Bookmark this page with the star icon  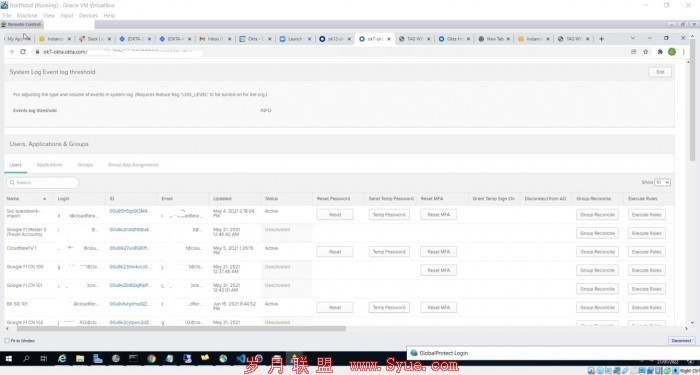[646, 52]
